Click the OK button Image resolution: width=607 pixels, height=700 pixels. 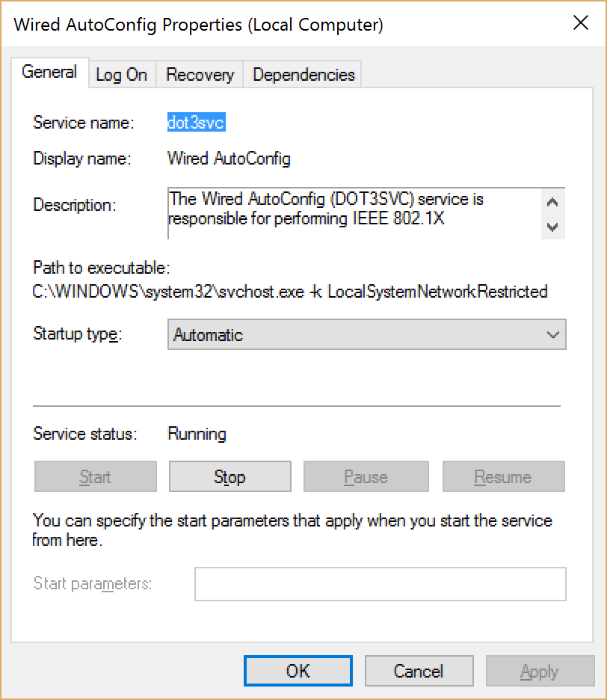click(298, 671)
